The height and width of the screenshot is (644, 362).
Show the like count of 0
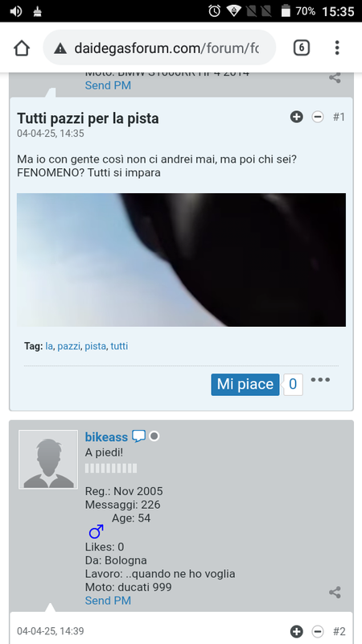coord(293,385)
